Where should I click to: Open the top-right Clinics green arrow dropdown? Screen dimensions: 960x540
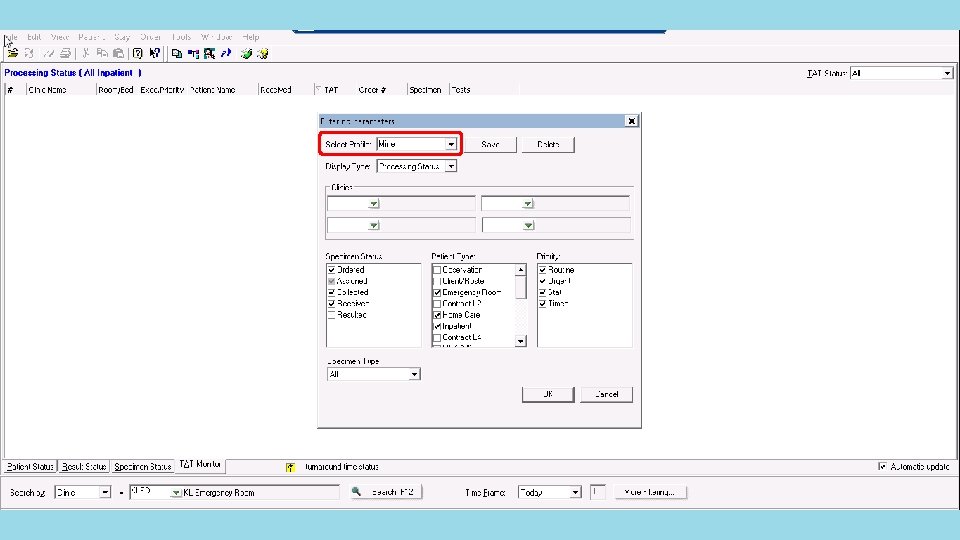click(528, 203)
